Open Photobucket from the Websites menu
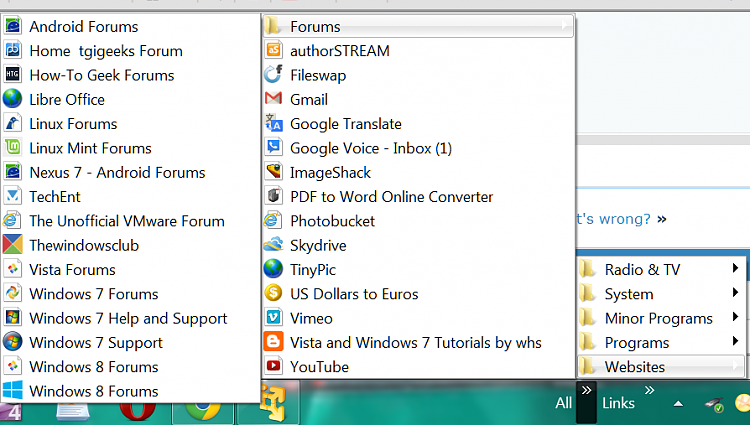This screenshot has height=425, width=750. click(x=418, y=220)
